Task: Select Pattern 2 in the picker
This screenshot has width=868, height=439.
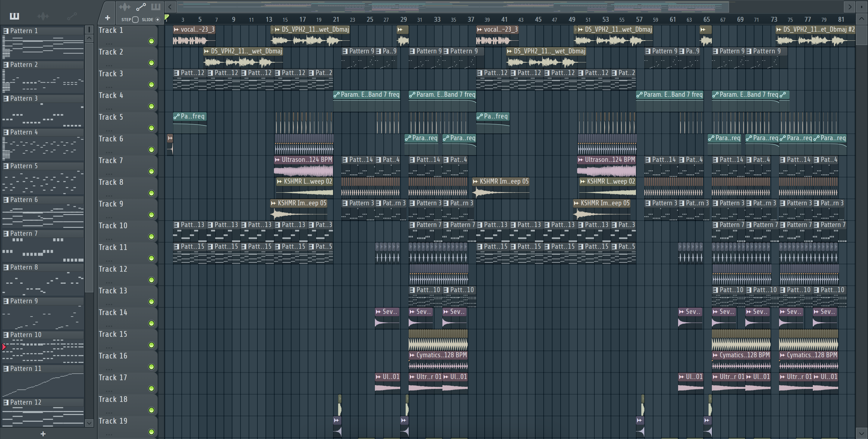Action: pyautogui.click(x=43, y=65)
